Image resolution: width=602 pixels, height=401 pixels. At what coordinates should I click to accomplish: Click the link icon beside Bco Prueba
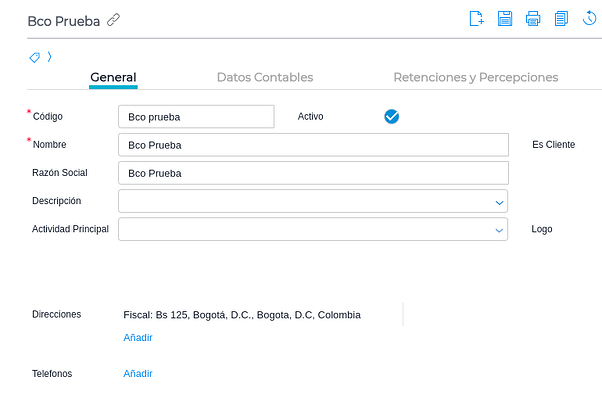pyautogui.click(x=114, y=20)
